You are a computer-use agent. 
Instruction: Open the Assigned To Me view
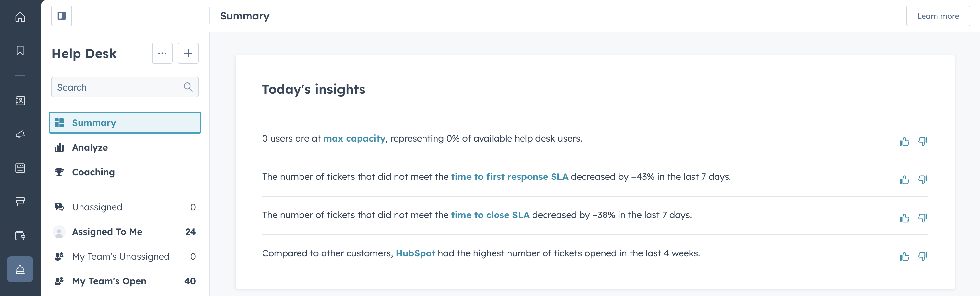click(125, 232)
